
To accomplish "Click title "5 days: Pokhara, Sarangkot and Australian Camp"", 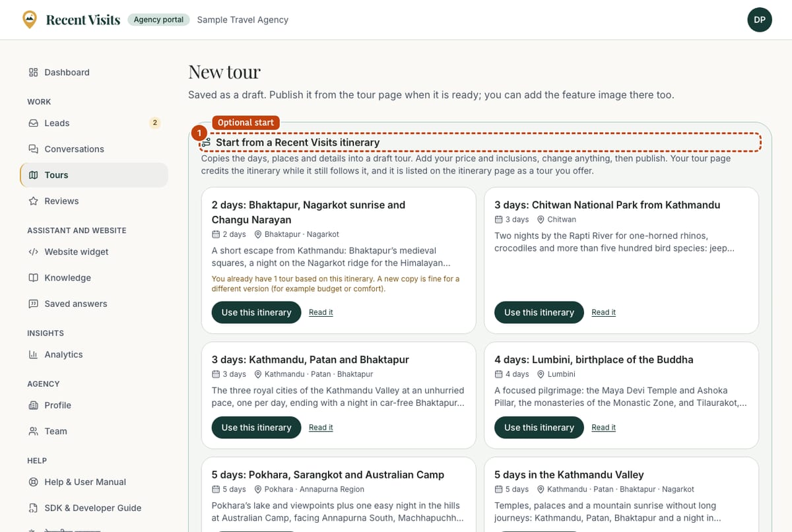I will (x=328, y=475).
